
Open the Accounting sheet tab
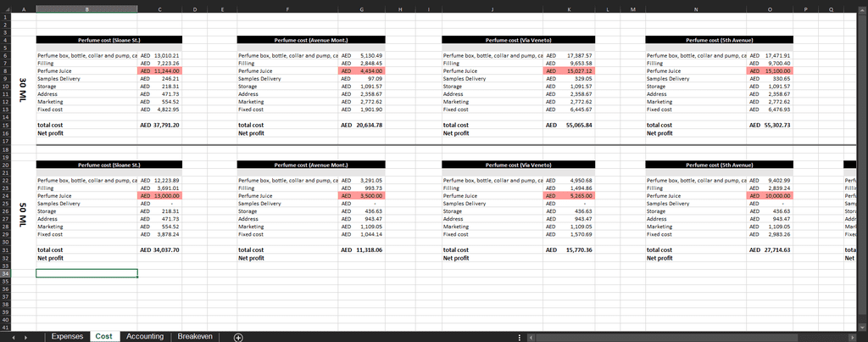click(144, 336)
